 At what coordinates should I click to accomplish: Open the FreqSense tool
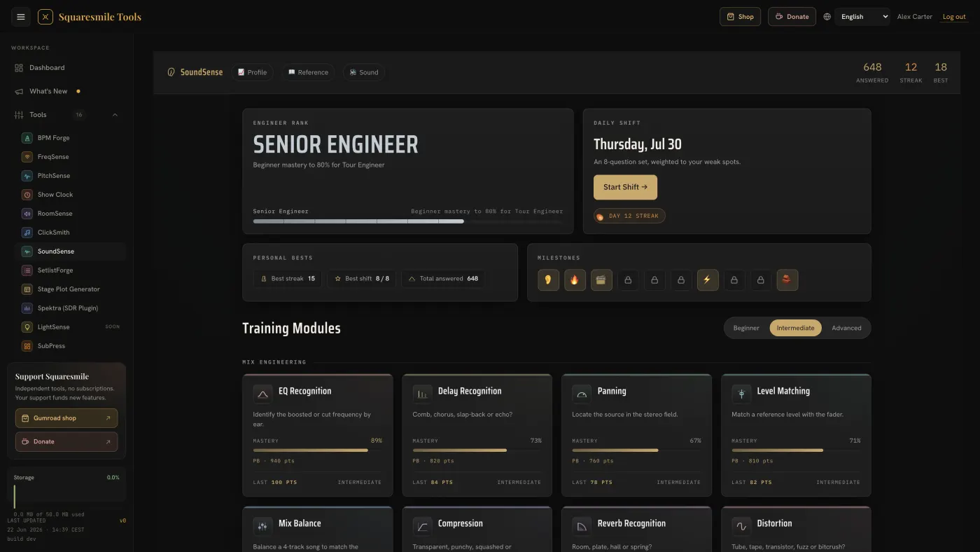[x=70, y=157]
